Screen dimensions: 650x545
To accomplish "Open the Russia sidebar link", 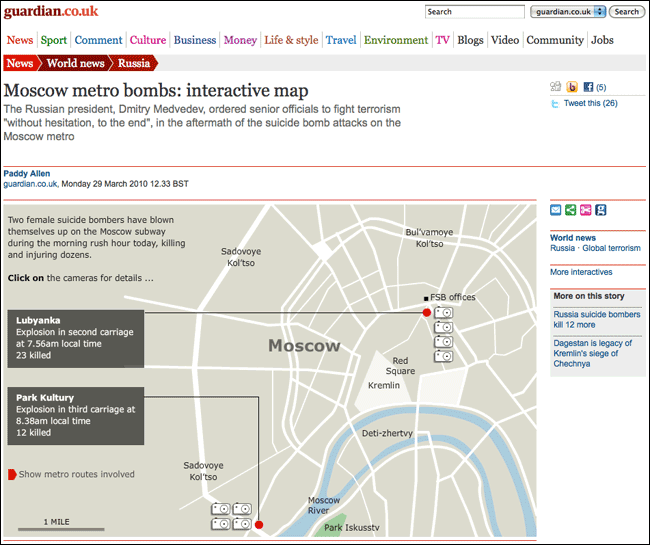I will tap(563, 248).
